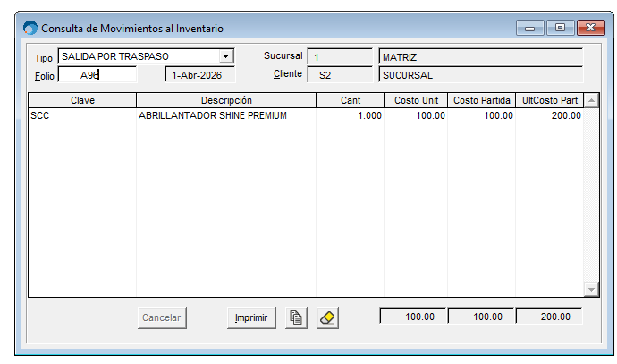This screenshot has height=364, width=617.
Task: Click the UltCosto Part column header
Action: (x=550, y=100)
